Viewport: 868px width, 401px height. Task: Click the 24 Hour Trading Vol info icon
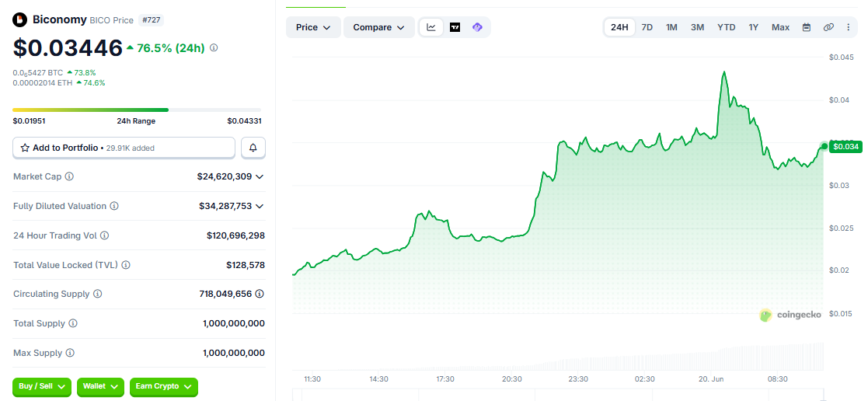105,235
